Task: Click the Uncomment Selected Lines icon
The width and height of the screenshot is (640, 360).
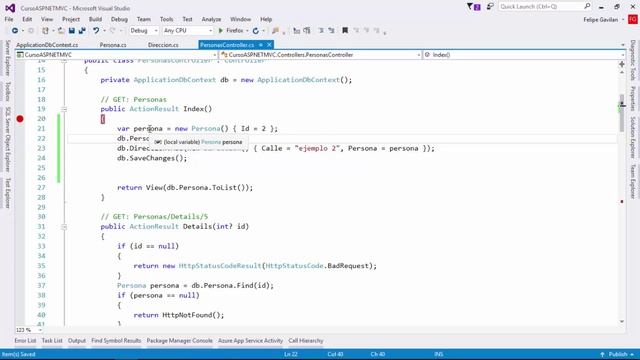Action: (307, 31)
